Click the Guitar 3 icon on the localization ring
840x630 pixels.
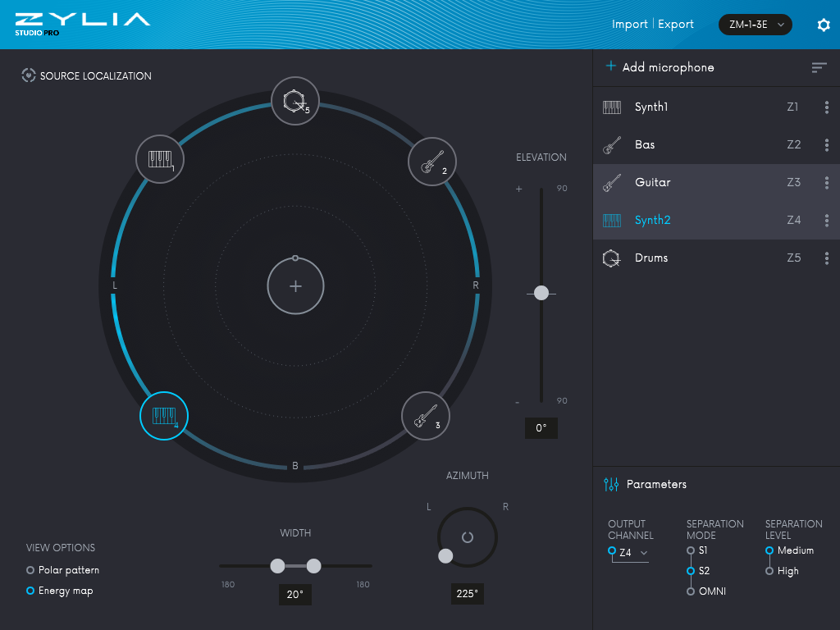coord(425,416)
